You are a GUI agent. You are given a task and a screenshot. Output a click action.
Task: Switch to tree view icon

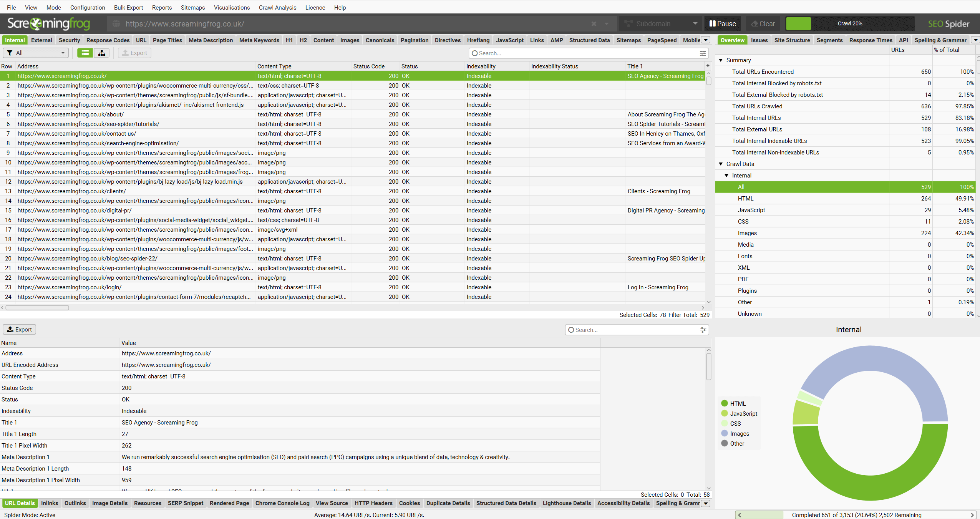tap(102, 53)
